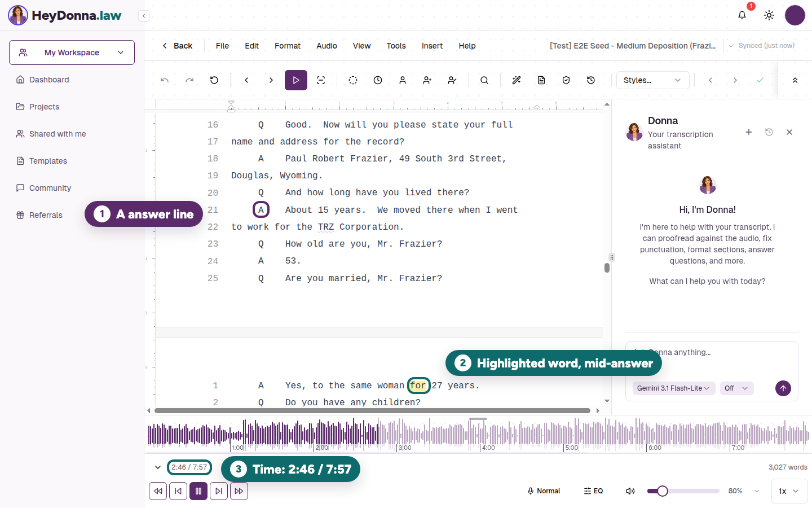Click the person-check speaker icon
Viewport: 812px width, 508px height.
[x=452, y=80]
